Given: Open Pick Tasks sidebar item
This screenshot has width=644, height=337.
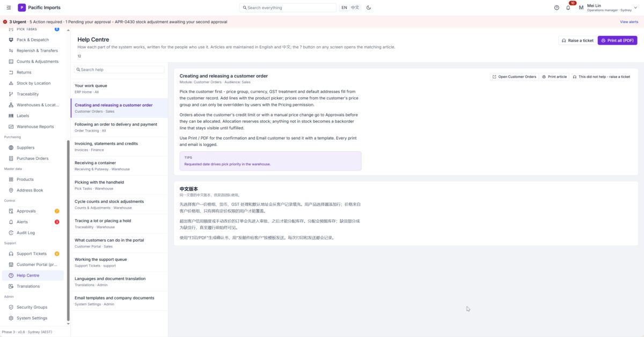Looking at the screenshot, I should pos(33,29).
